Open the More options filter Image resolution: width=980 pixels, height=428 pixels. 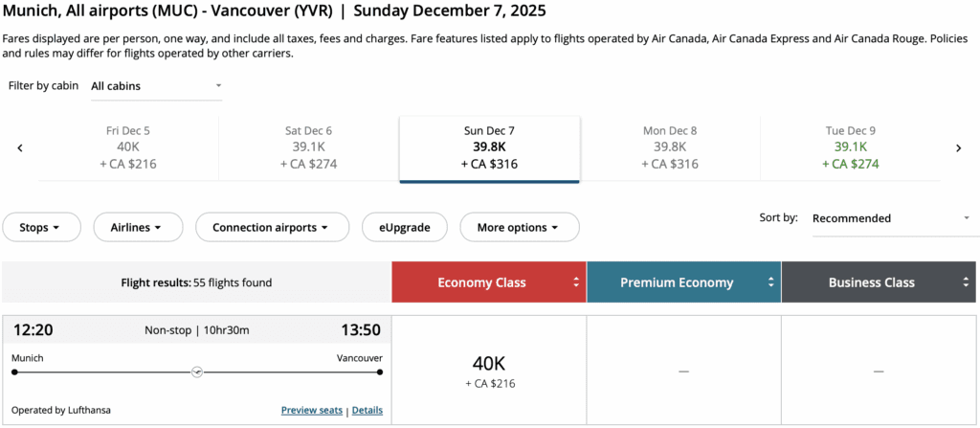point(519,228)
